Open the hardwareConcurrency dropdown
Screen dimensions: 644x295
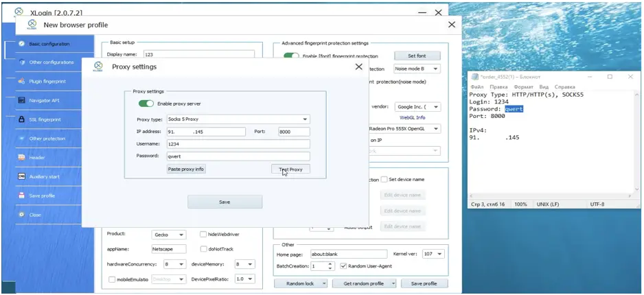pos(174,264)
